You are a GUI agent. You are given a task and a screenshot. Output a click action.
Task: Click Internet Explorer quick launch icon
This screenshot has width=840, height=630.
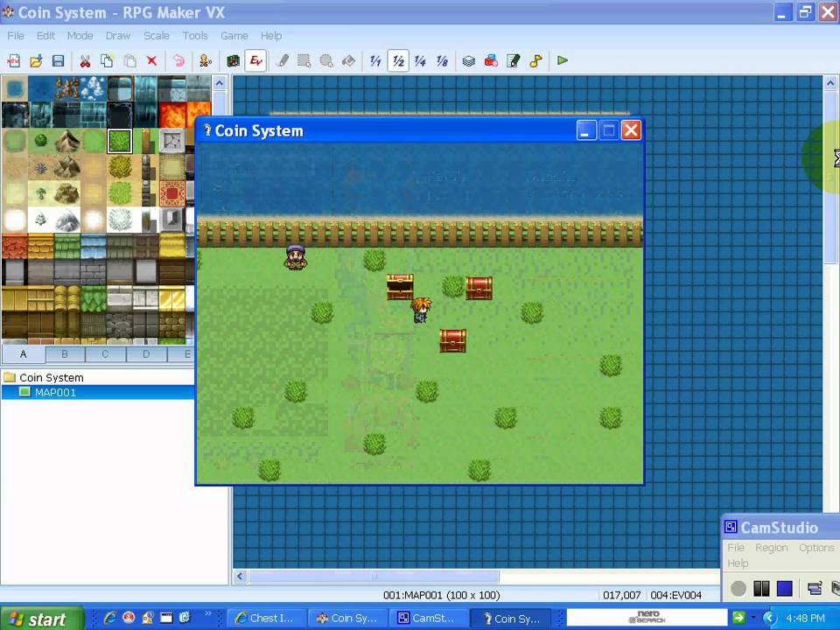pos(110,619)
